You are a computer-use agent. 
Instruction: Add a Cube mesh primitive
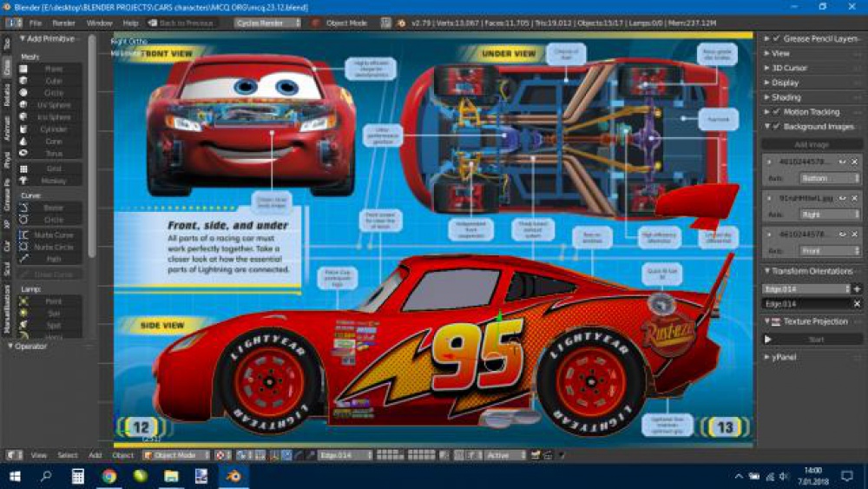pos(51,81)
